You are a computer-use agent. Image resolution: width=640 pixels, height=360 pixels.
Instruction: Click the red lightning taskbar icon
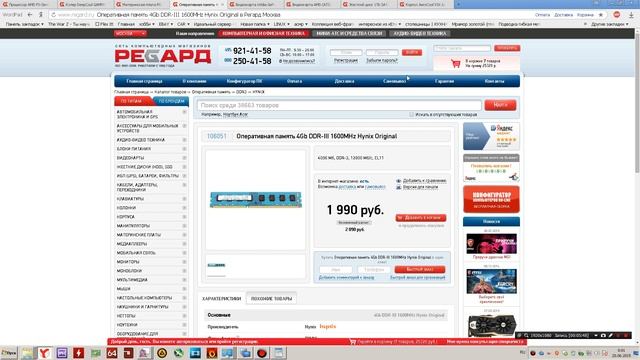pos(78,353)
